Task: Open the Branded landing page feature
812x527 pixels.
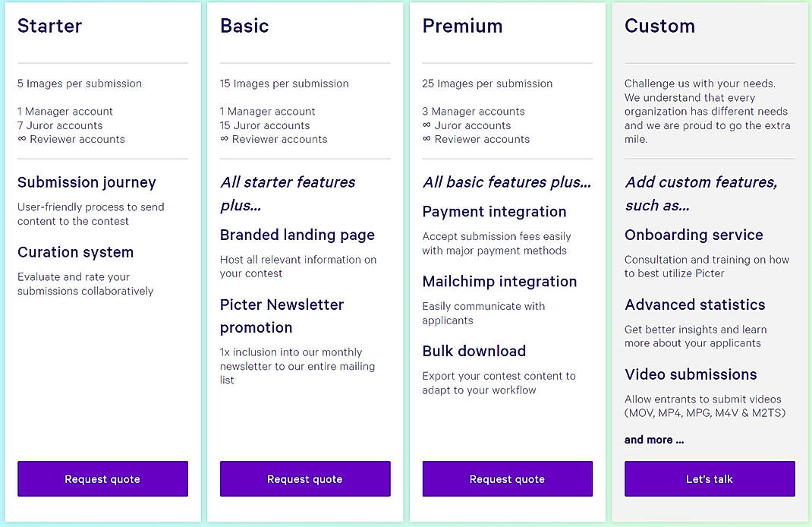Action: coord(297,235)
